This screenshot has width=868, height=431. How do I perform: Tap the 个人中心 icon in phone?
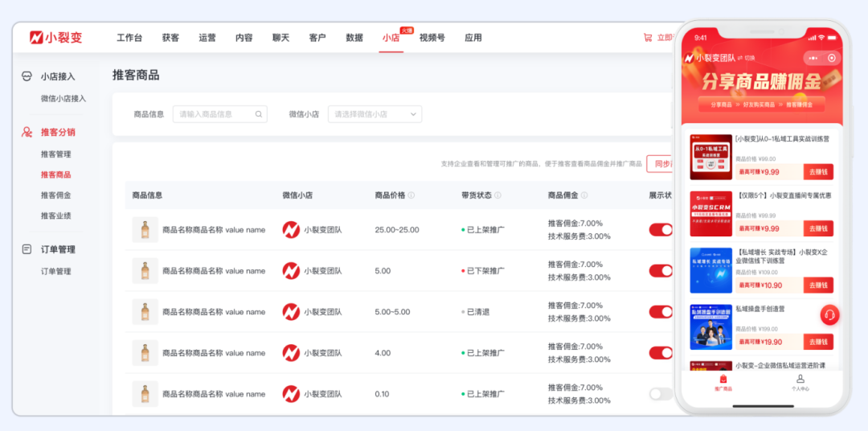(x=800, y=379)
